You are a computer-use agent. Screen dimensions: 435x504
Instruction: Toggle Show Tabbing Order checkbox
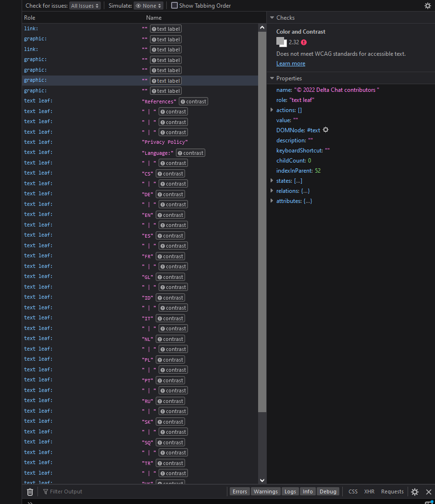pyautogui.click(x=174, y=5)
